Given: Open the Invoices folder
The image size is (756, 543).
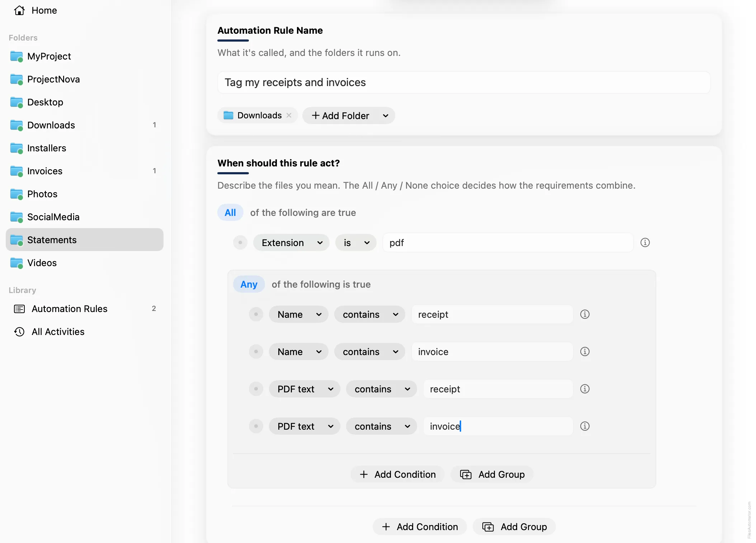Looking at the screenshot, I should pos(85,171).
